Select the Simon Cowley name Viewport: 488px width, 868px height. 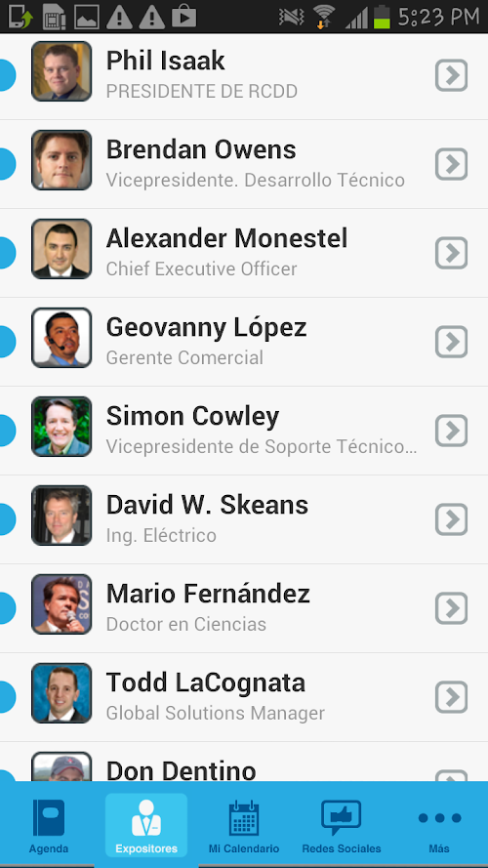coord(192,416)
